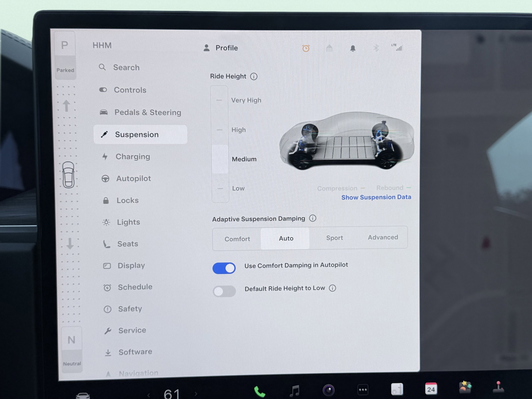The image size is (532, 399).
Task: Disable Use Comfort Damping in Autopilot
Action: [224, 268]
